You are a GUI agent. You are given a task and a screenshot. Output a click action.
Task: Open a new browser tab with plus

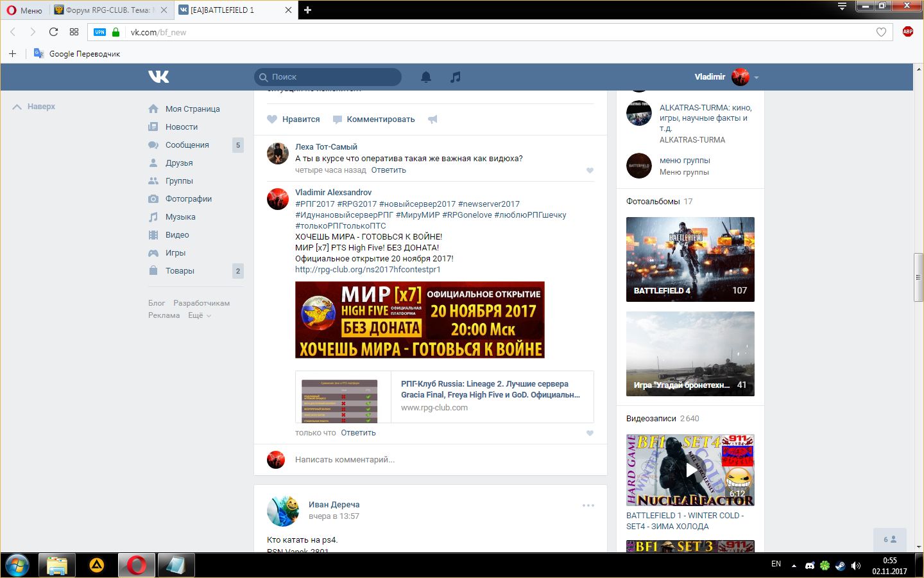[x=307, y=10]
